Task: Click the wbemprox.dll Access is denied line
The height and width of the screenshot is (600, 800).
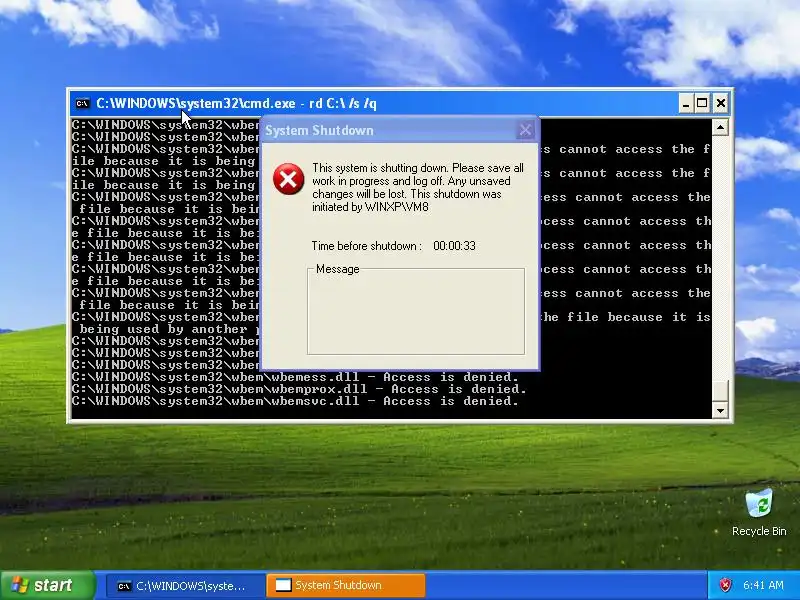Action: point(299,389)
